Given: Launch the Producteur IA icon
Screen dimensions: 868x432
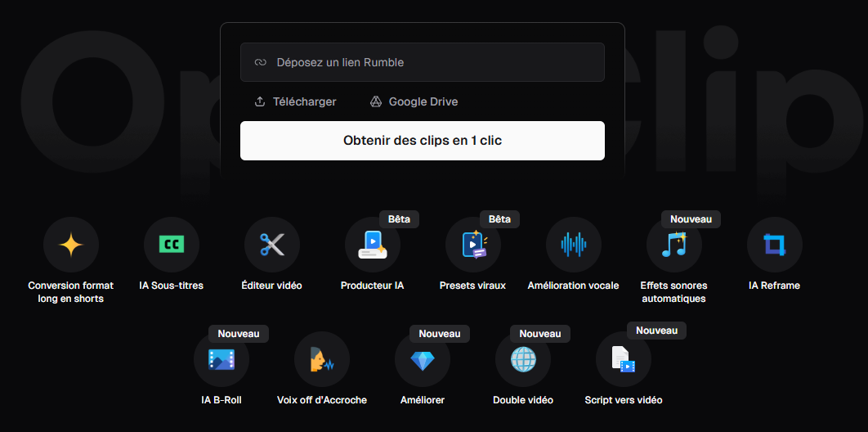Looking at the screenshot, I should (x=373, y=245).
